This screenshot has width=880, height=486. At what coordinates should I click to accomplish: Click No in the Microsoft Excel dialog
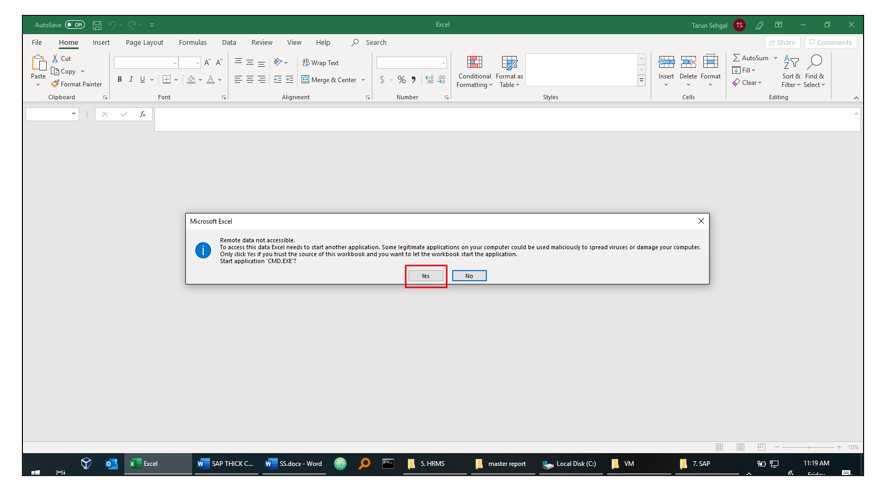coord(469,276)
